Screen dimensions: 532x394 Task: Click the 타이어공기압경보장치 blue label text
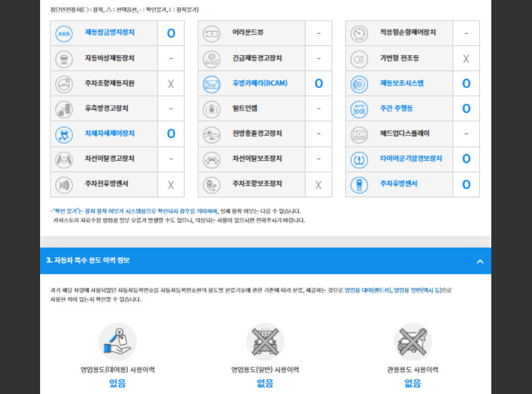[411, 158]
